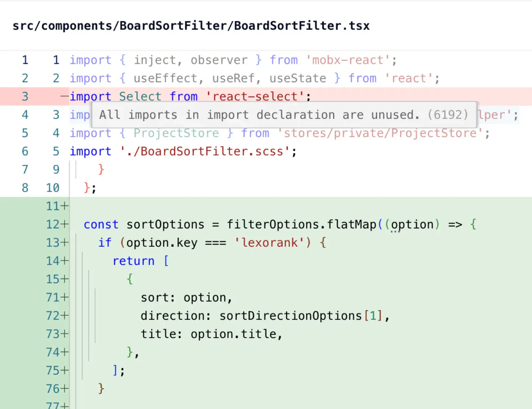This screenshot has width=532, height=409.
Task: Click 'useEffect, useRef, useState' import line
Action: (255, 78)
